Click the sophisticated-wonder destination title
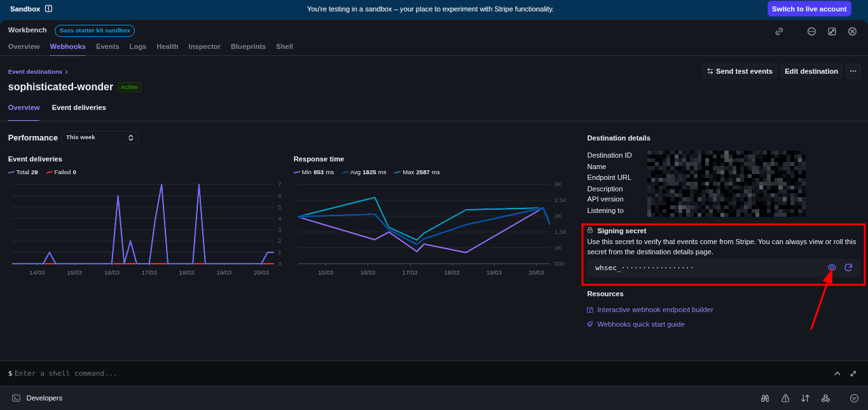868x410 pixels. (x=60, y=87)
